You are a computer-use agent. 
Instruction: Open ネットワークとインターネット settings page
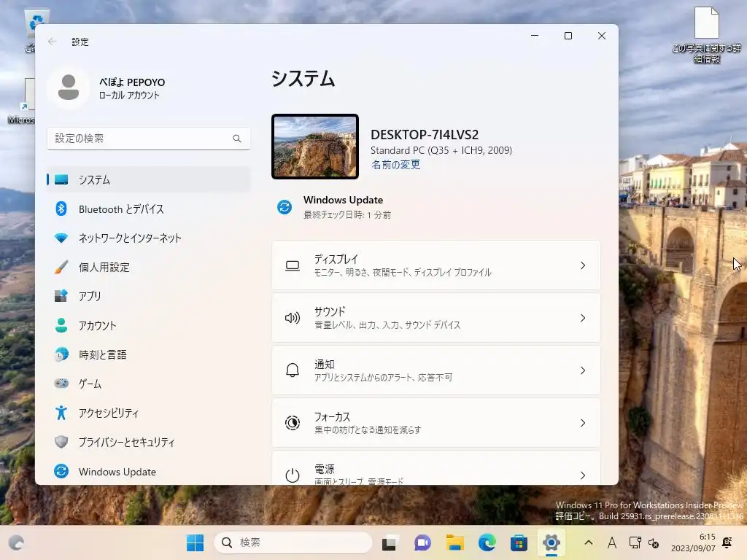148,238
